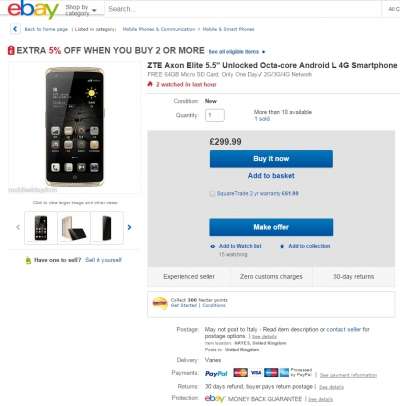
Task: Go back using the left arrow icon
Action: coord(15,29)
